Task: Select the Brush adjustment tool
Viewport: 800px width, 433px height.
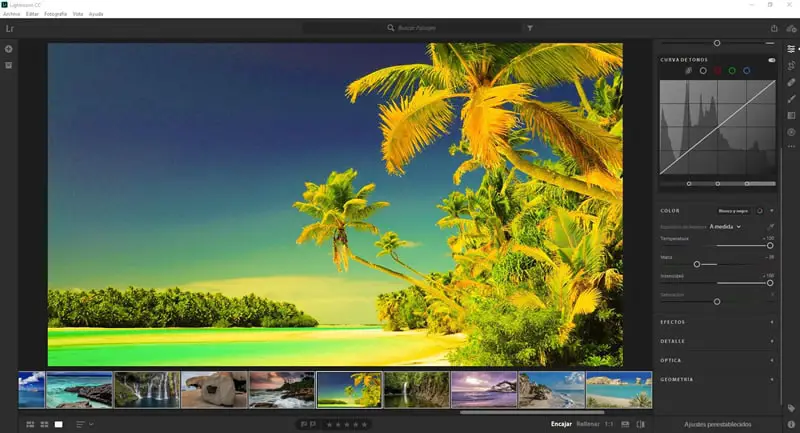Action: (791, 99)
